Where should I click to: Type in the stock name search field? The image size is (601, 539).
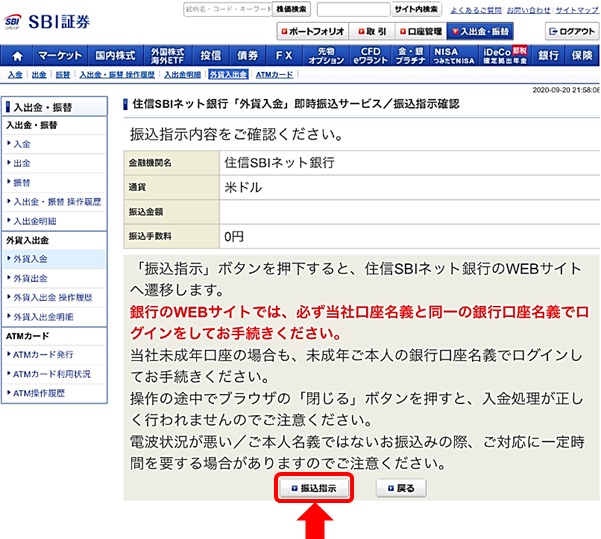pos(226,9)
